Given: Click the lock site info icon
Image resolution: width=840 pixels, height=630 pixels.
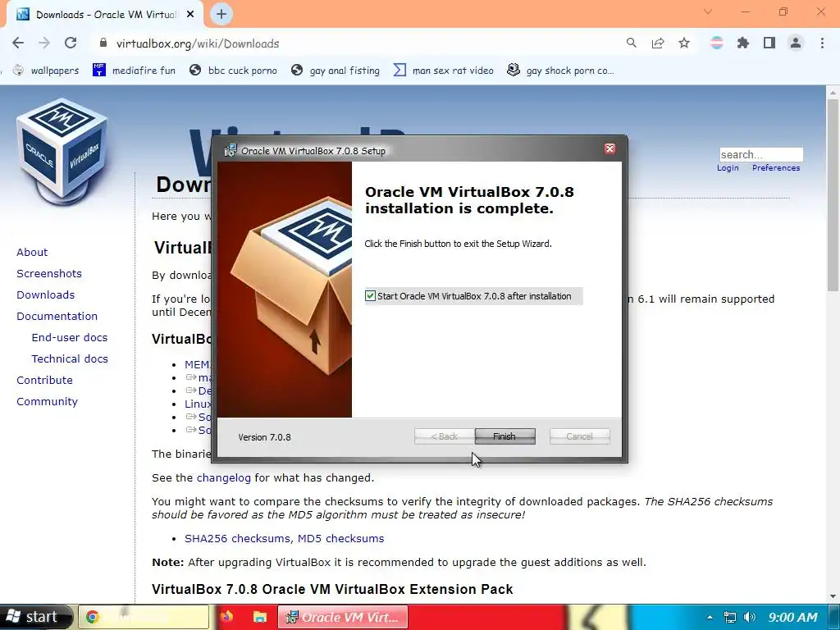Looking at the screenshot, I should (x=103, y=43).
